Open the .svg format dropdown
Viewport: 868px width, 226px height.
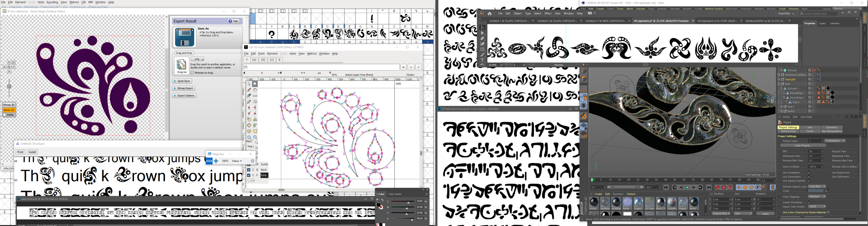click(198, 59)
